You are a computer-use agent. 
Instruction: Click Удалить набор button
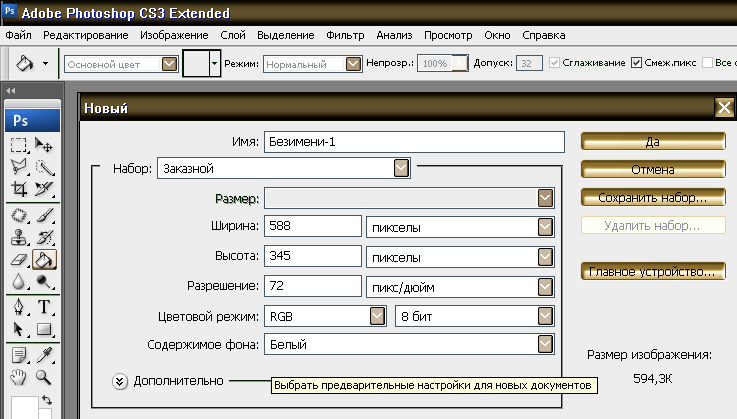coord(653,225)
